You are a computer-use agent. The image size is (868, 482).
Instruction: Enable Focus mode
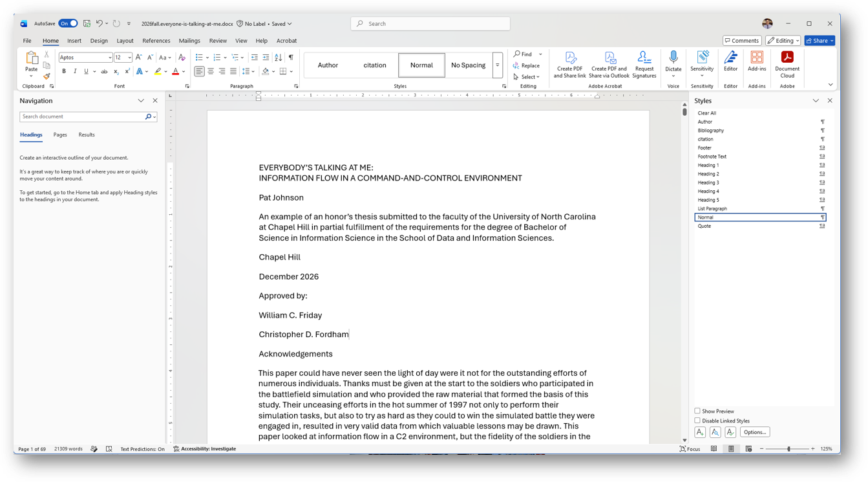click(690, 449)
